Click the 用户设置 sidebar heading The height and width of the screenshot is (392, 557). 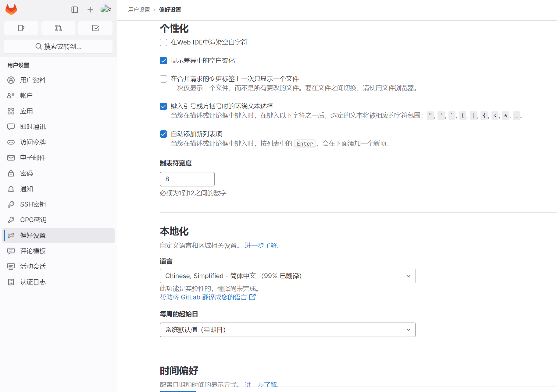[x=18, y=65]
